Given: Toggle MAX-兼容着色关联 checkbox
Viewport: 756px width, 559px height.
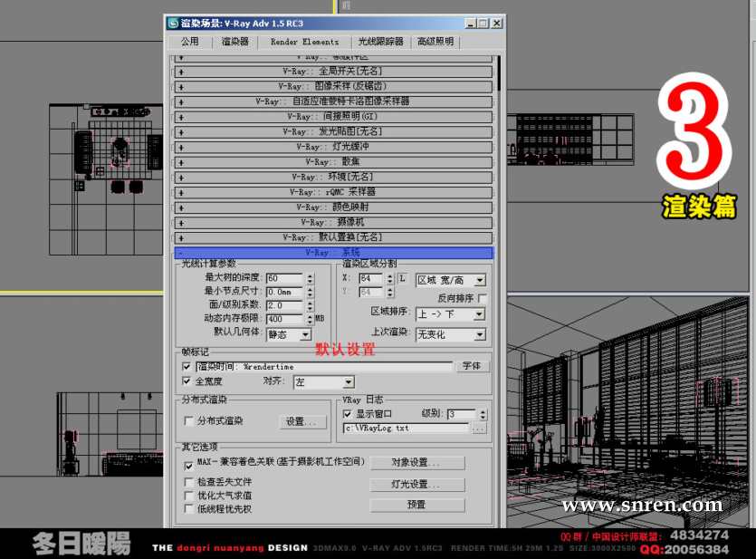Looking at the screenshot, I should [x=189, y=466].
